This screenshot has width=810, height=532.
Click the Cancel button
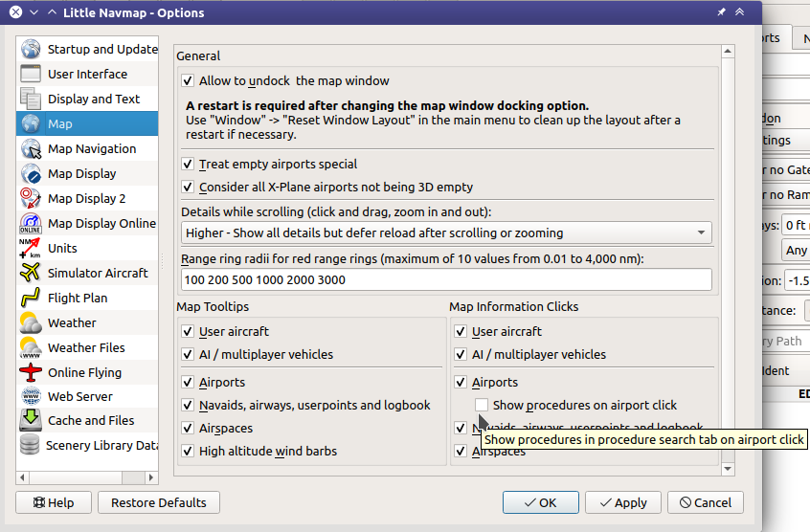(706, 502)
